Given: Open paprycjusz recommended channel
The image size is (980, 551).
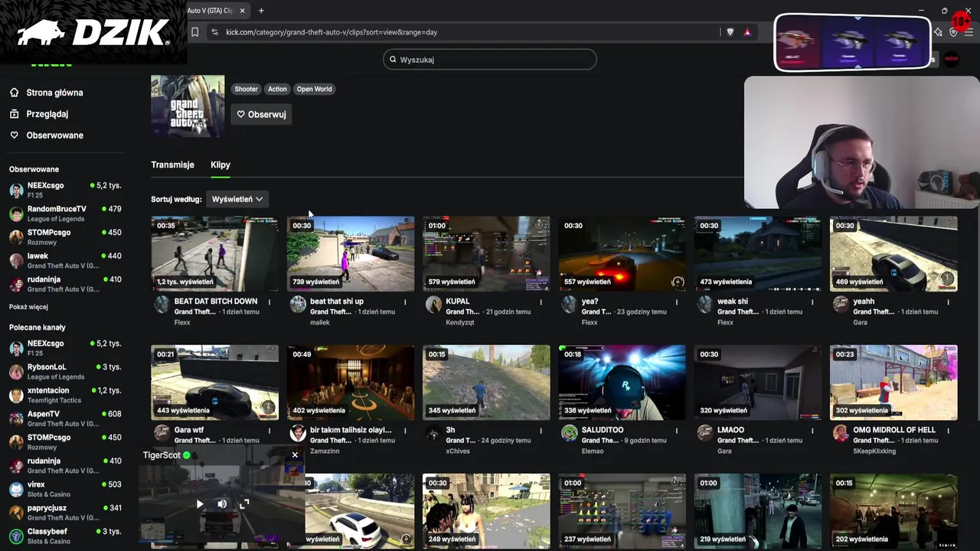Looking at the screenshot, I should coord(65,513).
